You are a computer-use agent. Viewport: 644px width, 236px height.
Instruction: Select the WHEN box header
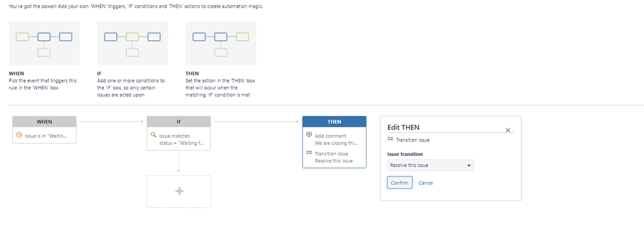(x=45, y=122)
